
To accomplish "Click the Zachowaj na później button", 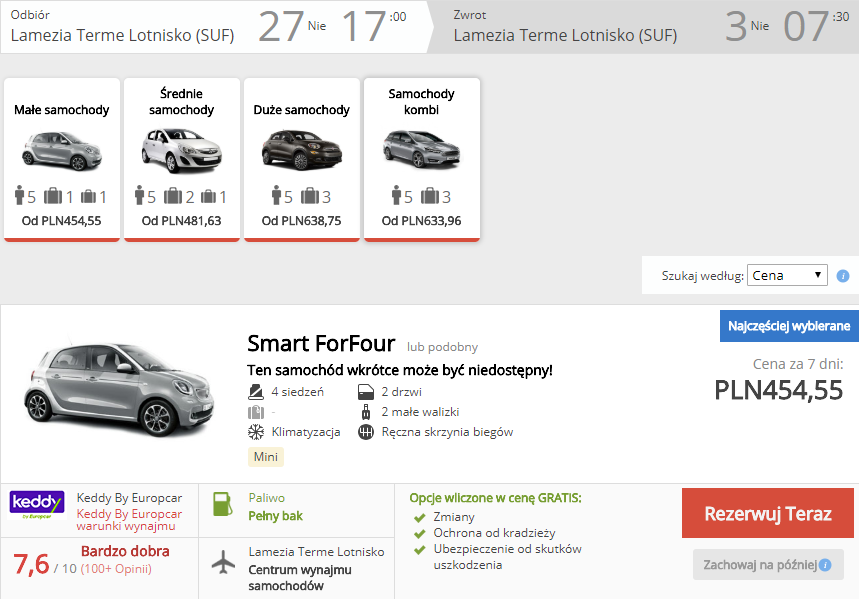I will coord(768,564).
